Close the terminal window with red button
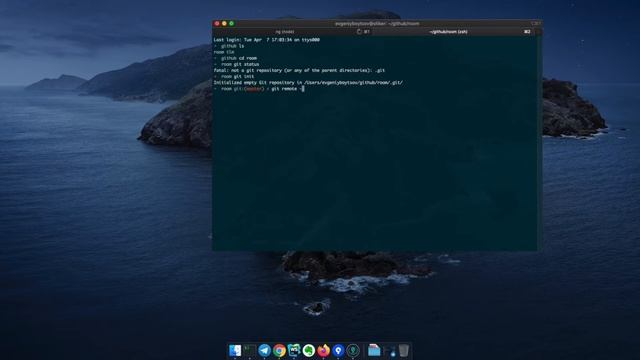640x360 pixels. (217, 24)
